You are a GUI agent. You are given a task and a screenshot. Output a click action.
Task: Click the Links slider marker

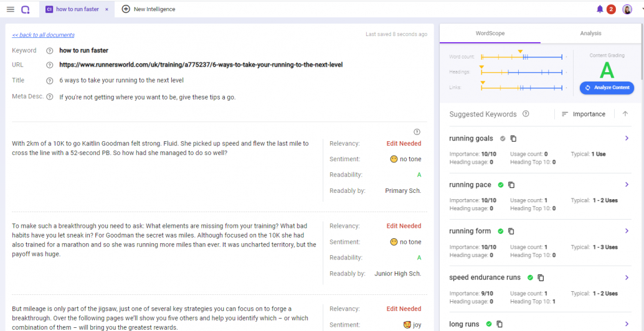[483, 83]
